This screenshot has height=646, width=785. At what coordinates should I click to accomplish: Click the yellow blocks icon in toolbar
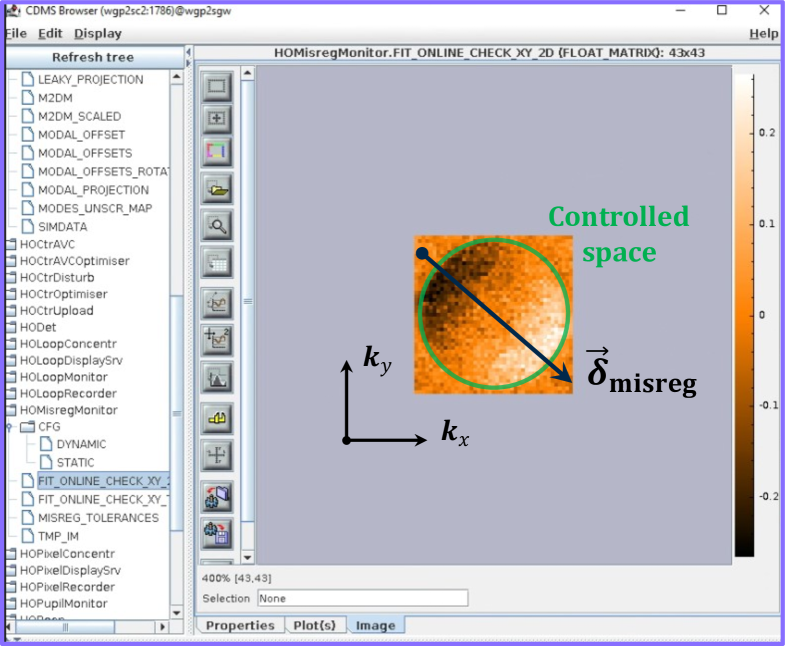tap(217, 419)
